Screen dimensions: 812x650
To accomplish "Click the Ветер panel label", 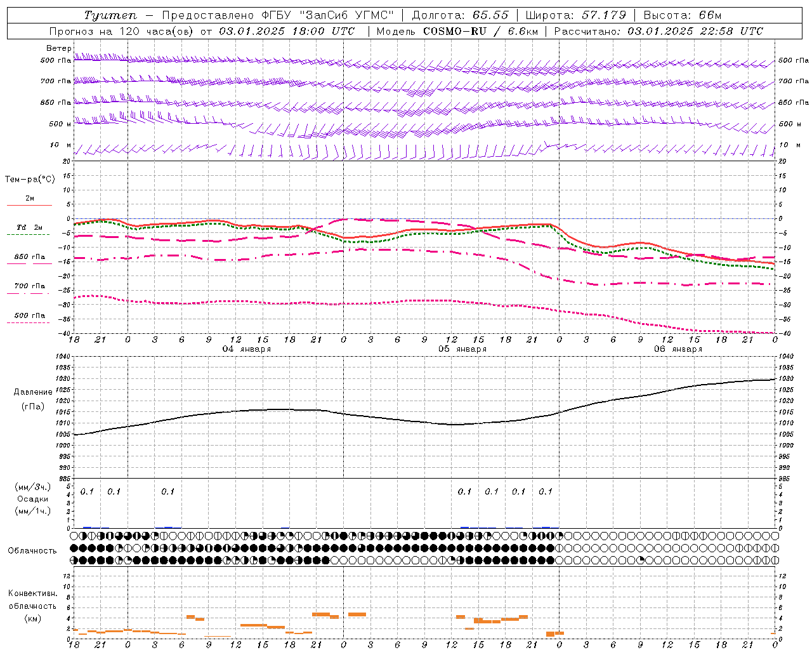I will [58, 48].
